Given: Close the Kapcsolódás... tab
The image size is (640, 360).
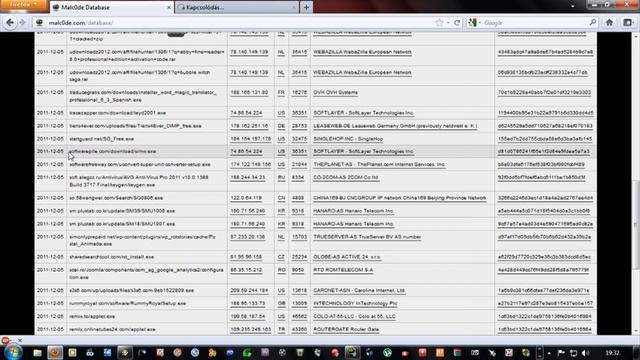Looking at the screenshot, I should click(294, 7).
